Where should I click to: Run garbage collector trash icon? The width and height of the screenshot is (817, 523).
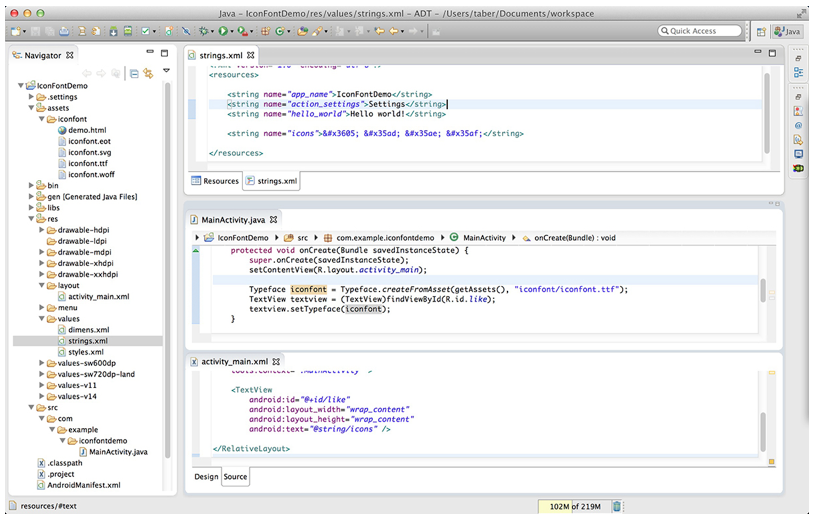click(616, 506)
